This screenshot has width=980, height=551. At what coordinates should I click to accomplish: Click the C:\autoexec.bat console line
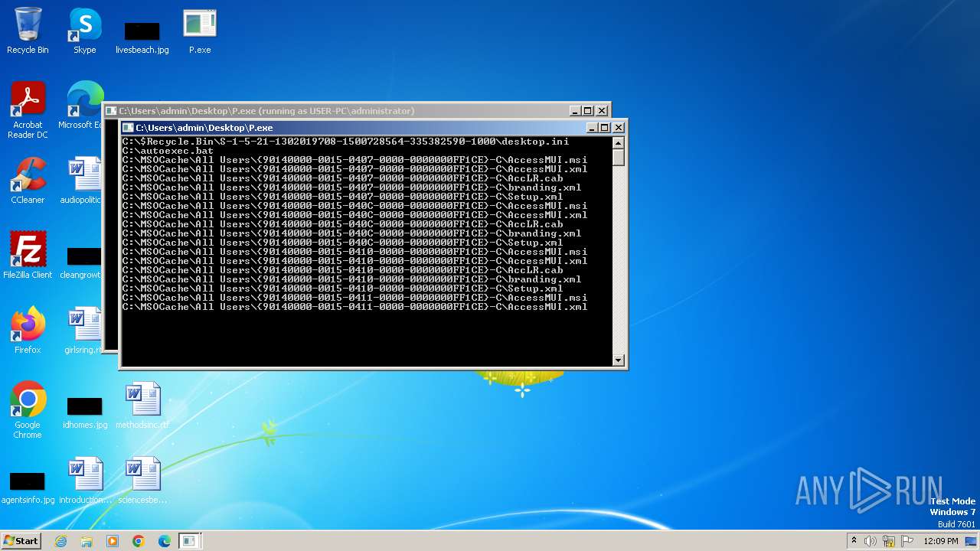168,151
